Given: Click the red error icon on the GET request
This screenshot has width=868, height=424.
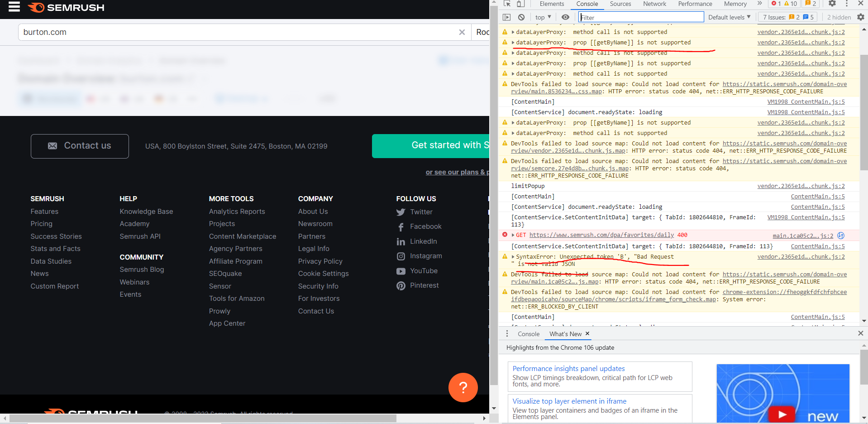Looking at the screenshot, I should tap(505, 235).
